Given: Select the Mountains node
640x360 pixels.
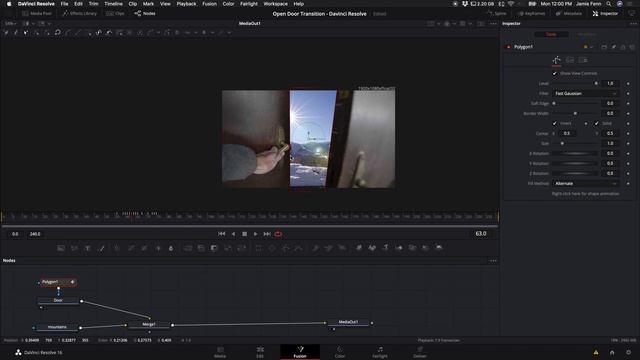Looking at the screenshot, I should (x=57, y=327).
